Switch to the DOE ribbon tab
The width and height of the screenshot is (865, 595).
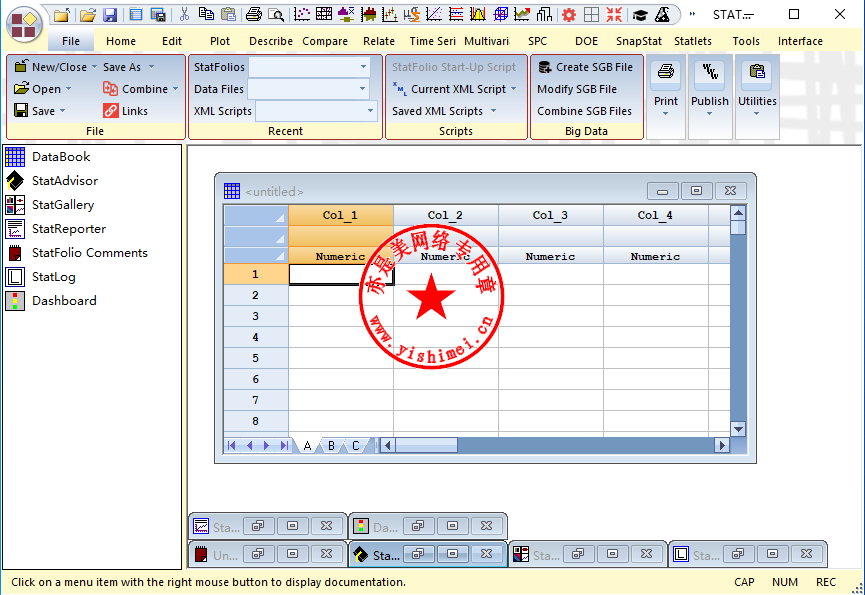586,41
